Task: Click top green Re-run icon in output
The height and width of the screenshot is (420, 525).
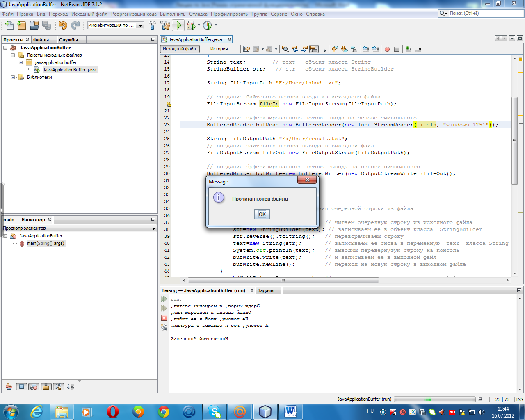Action: 164,299
